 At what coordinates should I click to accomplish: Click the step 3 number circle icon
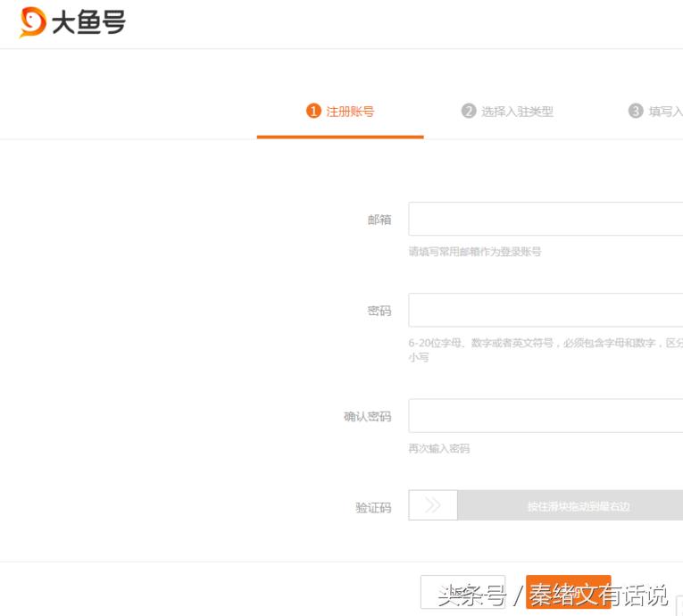pyautogui.click(x=636, y=111)
